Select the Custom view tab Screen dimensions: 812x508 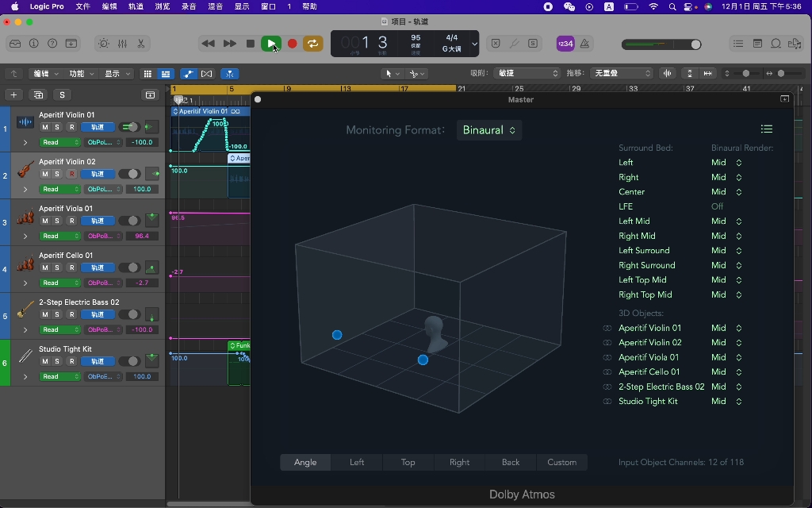pyautogui.click(x=562, y=463)
